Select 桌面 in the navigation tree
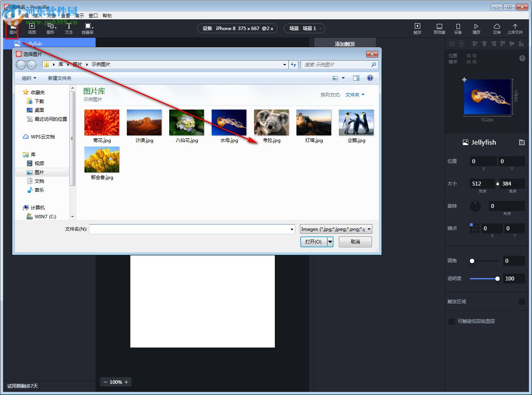 point(35,110)
